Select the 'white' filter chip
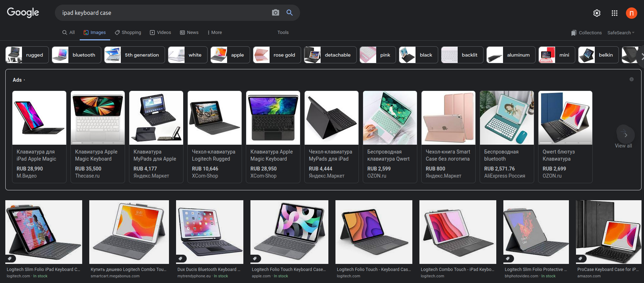Screen dimensions: 644x283 pyautogui.click(x=188, y=55)
